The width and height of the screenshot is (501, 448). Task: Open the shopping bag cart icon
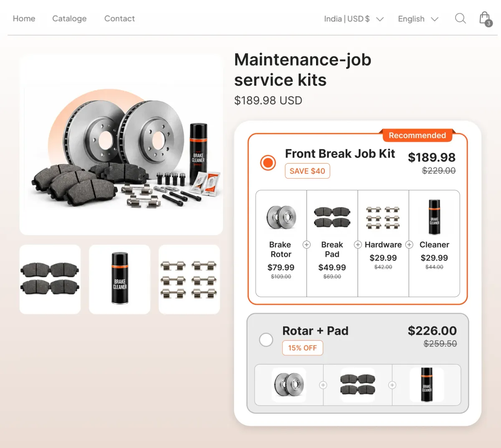coord(485,18)
